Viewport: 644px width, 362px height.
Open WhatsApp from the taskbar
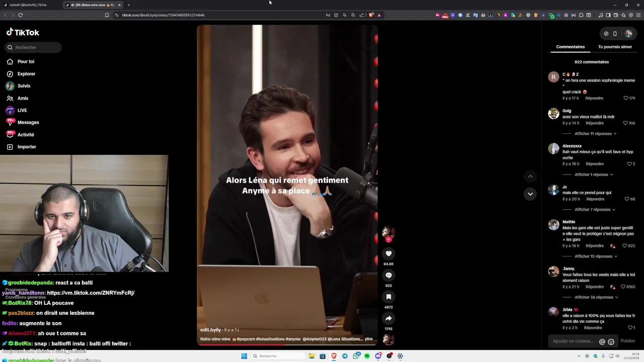pos(356,356)
